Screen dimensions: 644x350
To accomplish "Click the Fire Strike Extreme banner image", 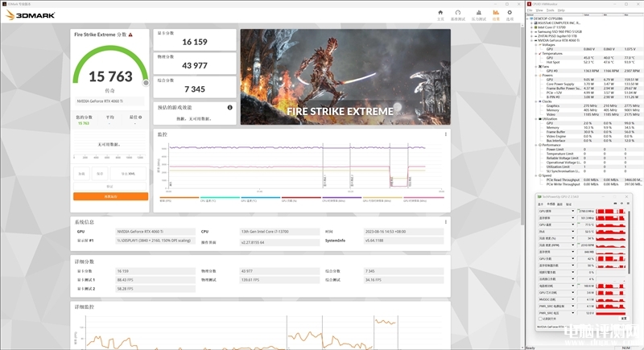I will pos(344,76).
